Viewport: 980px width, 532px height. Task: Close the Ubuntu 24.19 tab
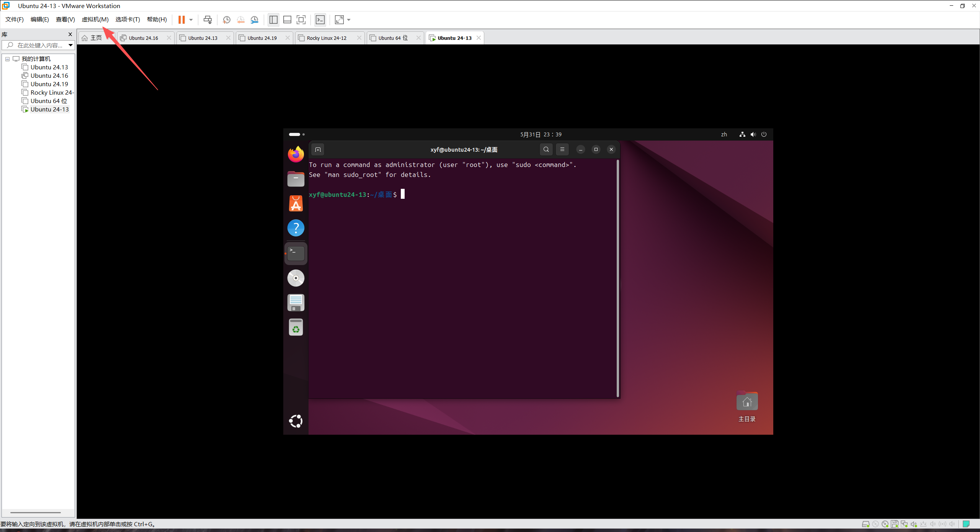click(287, 38)
